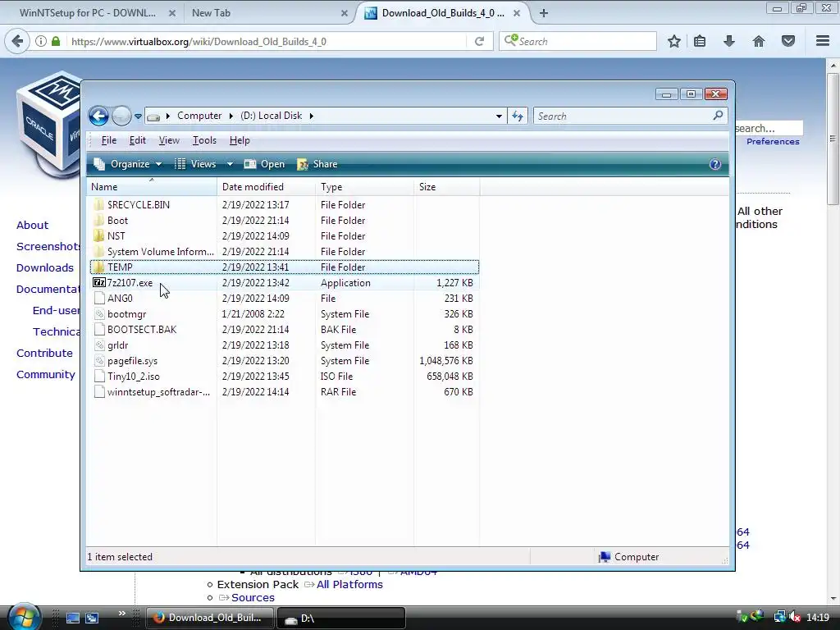Select the NST folder icon
This screenshot has width=840, height=630.
click(x=98, y=235)
